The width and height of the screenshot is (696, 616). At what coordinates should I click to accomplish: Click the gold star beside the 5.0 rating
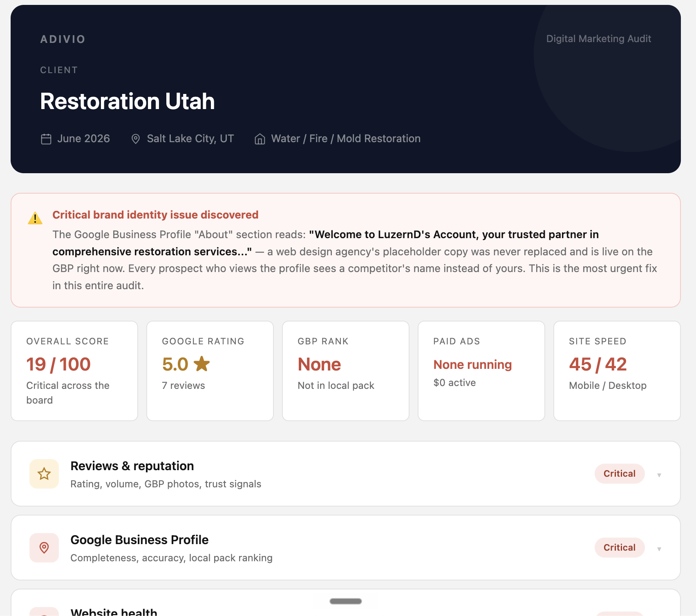pos(201,364)
